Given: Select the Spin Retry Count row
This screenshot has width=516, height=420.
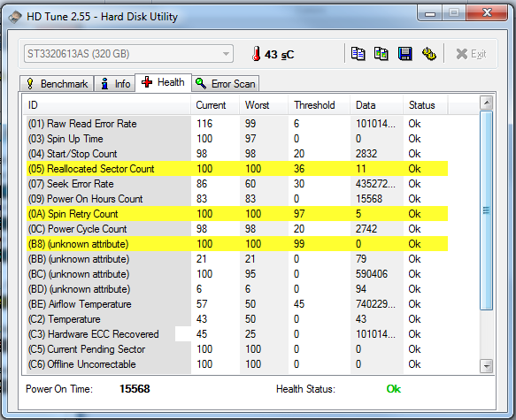Looking at the screenshot, I should [x=237, y=214].
